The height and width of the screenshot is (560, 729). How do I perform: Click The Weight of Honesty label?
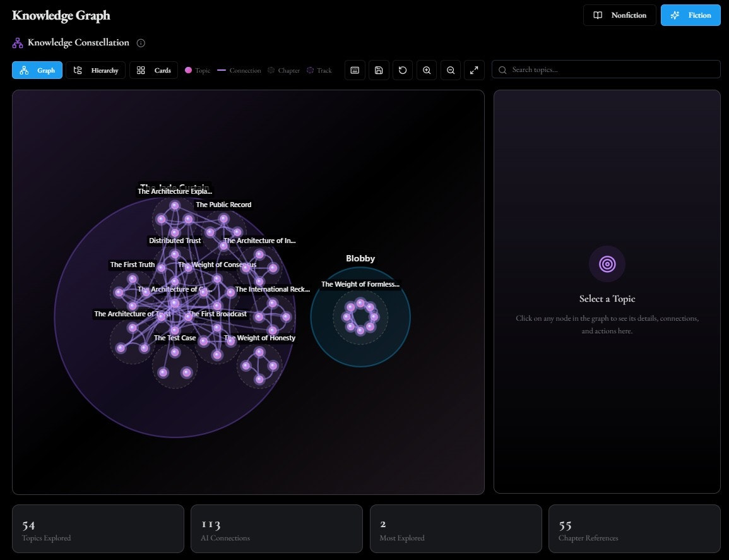click(x=259, y=338)
